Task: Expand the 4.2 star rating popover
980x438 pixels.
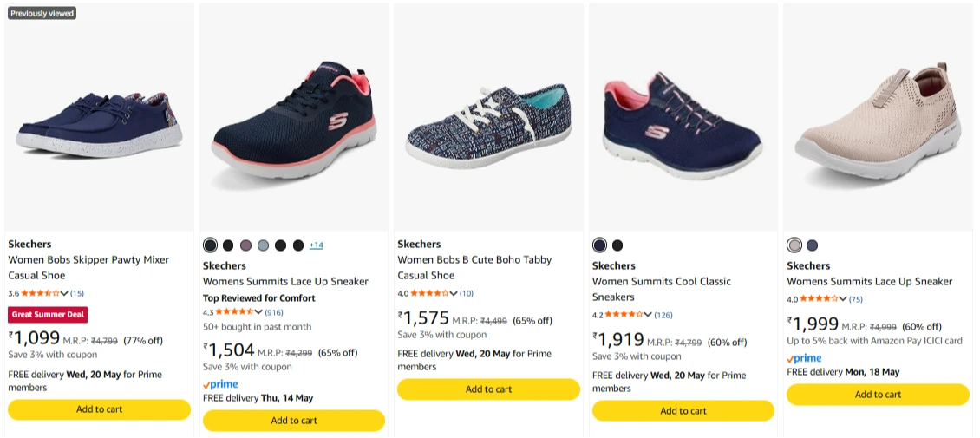Action: 648,315
